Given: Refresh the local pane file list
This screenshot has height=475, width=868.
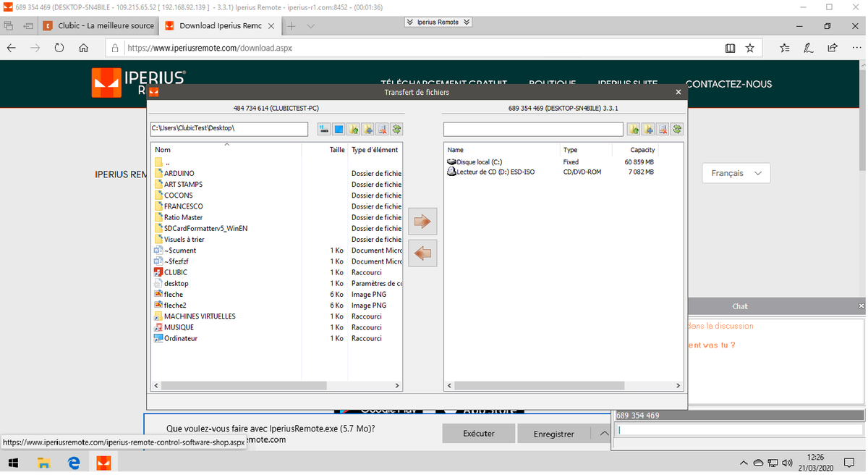Looking at the screenshot, I should [x=396, y=129].
